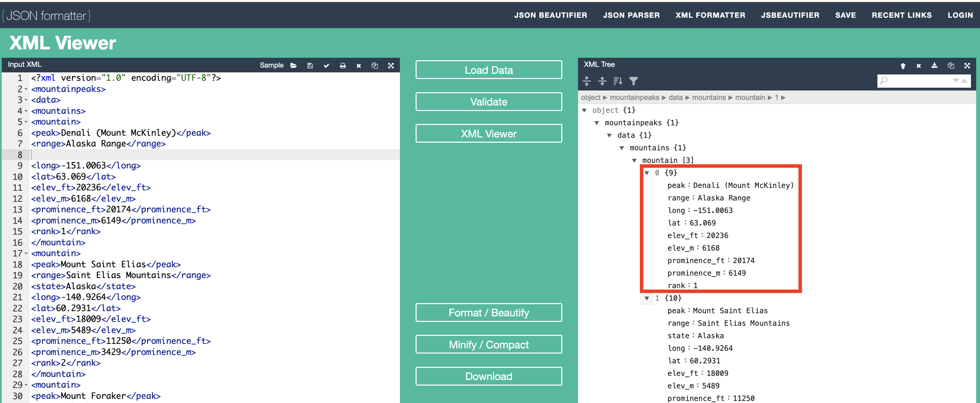Click the download icon in XML Tree header
Viewport: 980px width, 403px height.
[934, 65]
